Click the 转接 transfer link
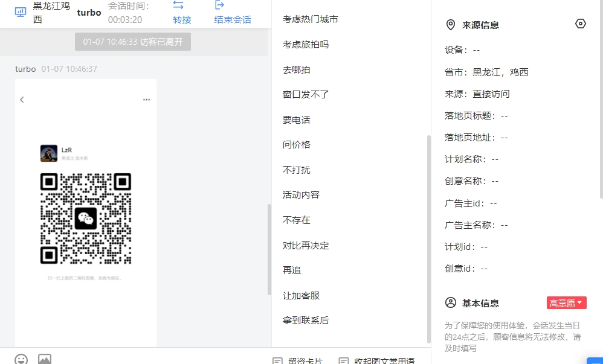Screen dimensions: 603x364 click(x=182, y=19)
